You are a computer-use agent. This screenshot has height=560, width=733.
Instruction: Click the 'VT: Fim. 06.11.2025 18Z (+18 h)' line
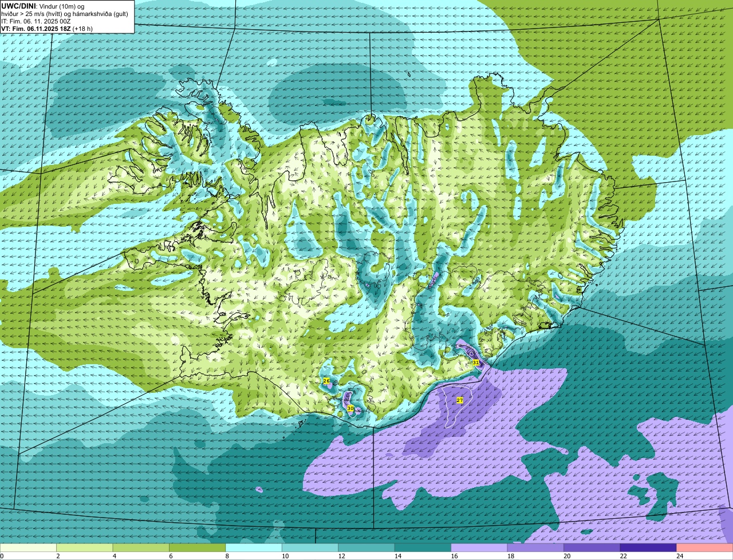(x=47, y=28)
